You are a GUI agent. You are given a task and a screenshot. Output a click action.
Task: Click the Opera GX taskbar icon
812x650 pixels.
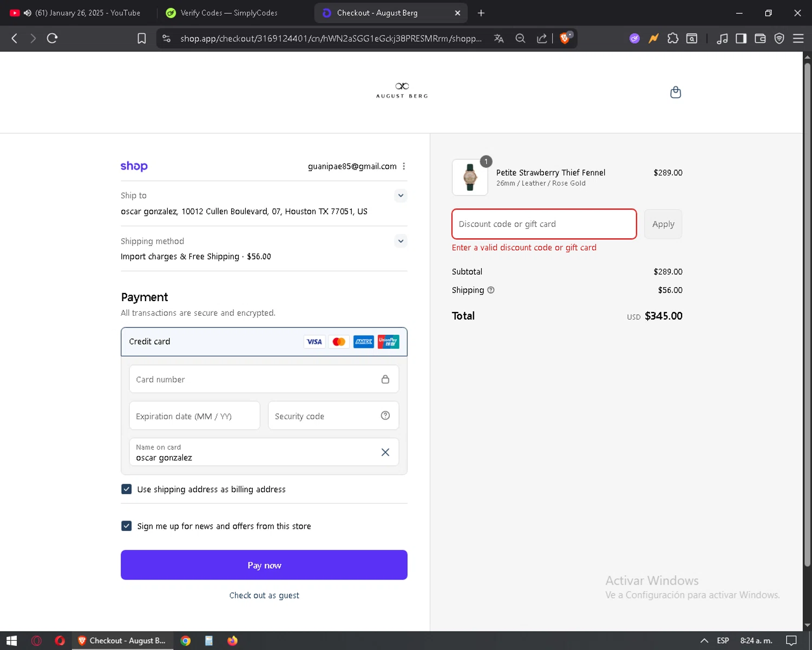[36, 641]
